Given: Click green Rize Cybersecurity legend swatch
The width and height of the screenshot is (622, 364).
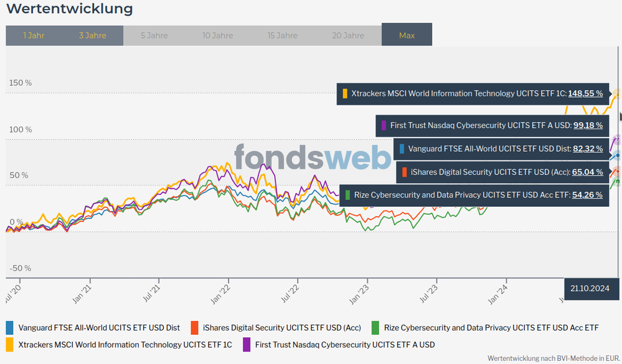Looking at the screenshot, I should click(x=375, y=327).
